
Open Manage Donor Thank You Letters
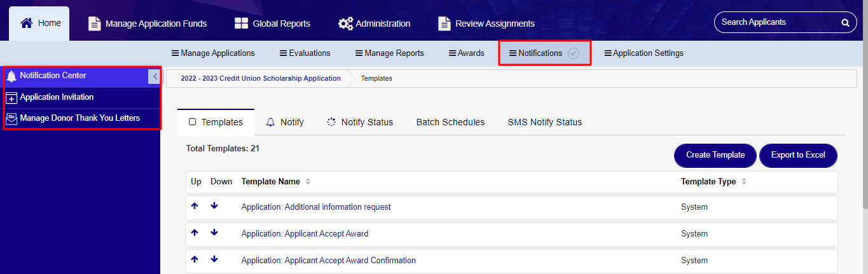[x=81, y=118]
